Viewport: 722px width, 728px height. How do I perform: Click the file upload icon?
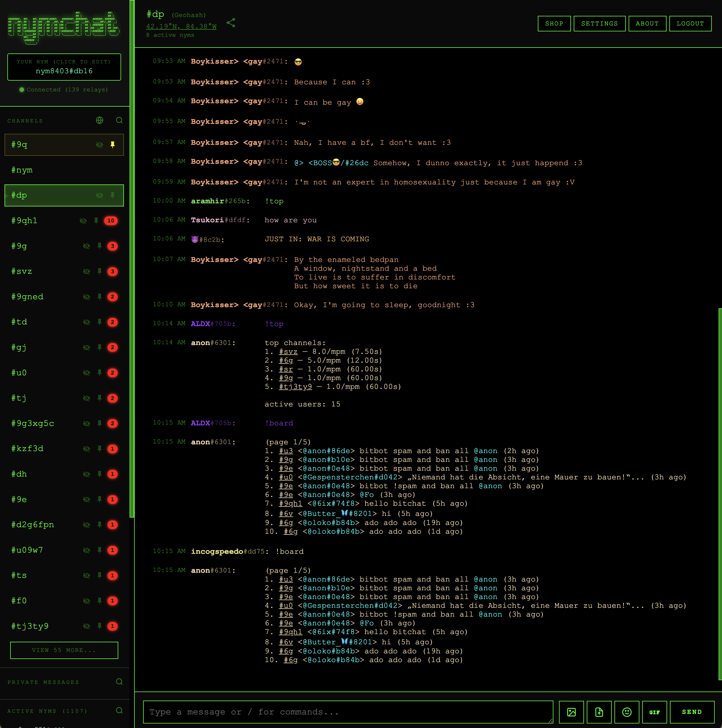(x=599, y=712)
